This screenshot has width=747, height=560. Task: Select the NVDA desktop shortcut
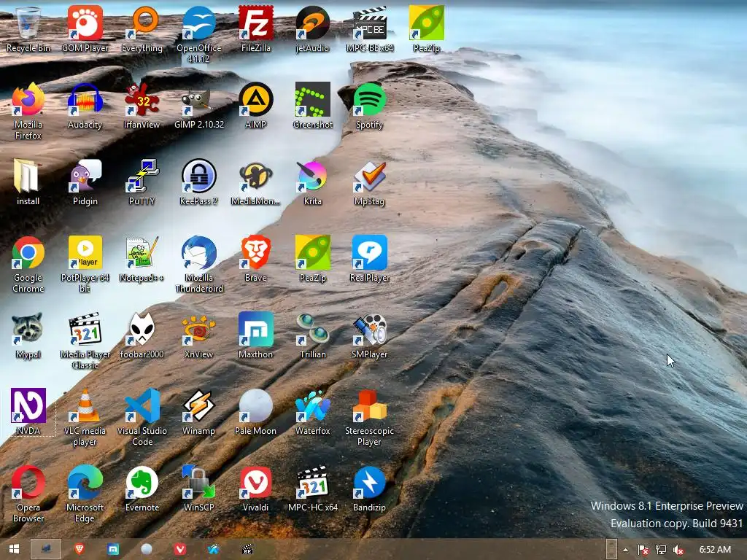point(28,413)
